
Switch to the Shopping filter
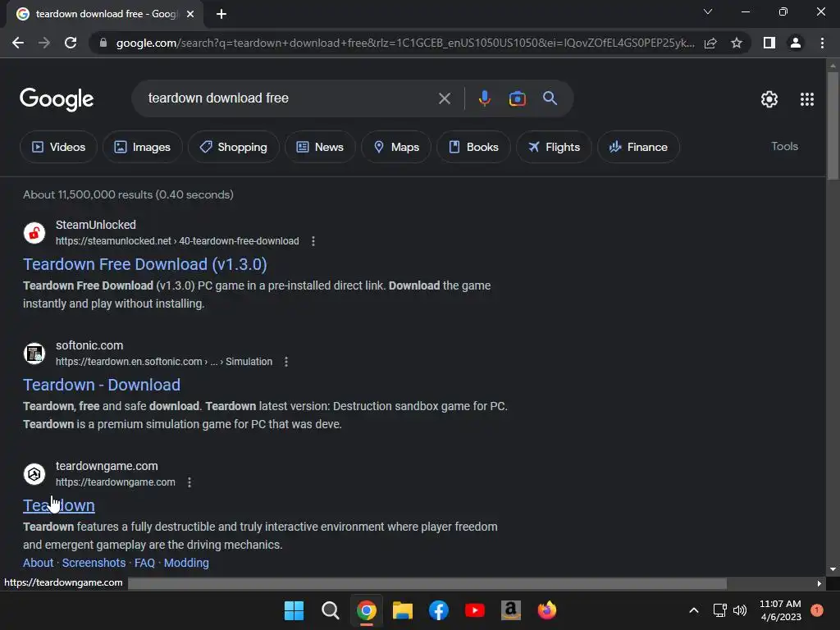[234, 147]
